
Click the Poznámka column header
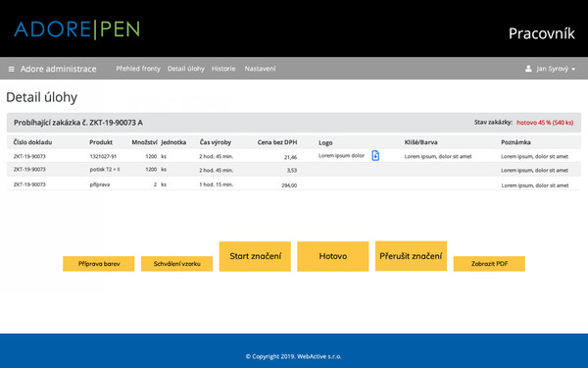pos(515,142)
